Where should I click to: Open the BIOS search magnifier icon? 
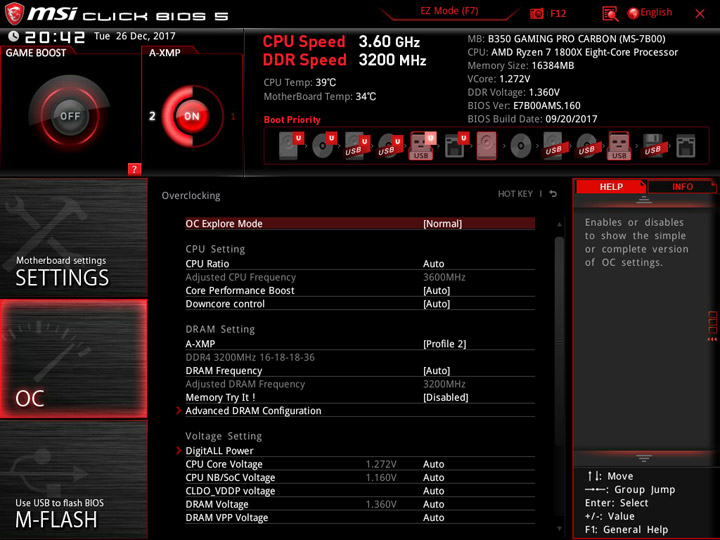tap(610, 14)
